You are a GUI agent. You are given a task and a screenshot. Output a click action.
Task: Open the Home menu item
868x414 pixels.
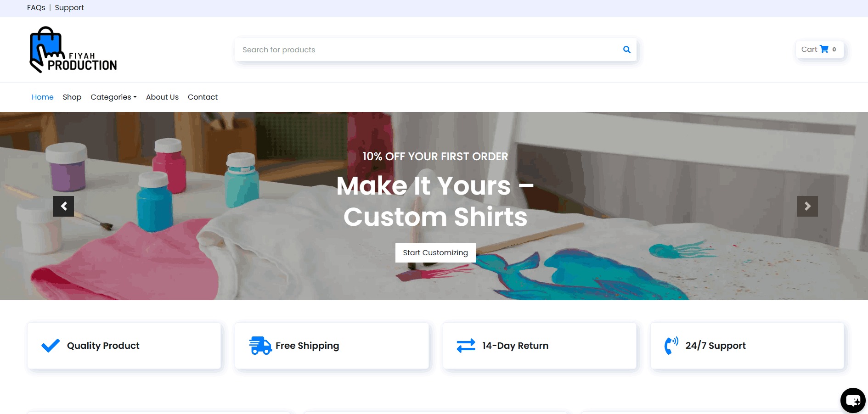coord(43,97)
